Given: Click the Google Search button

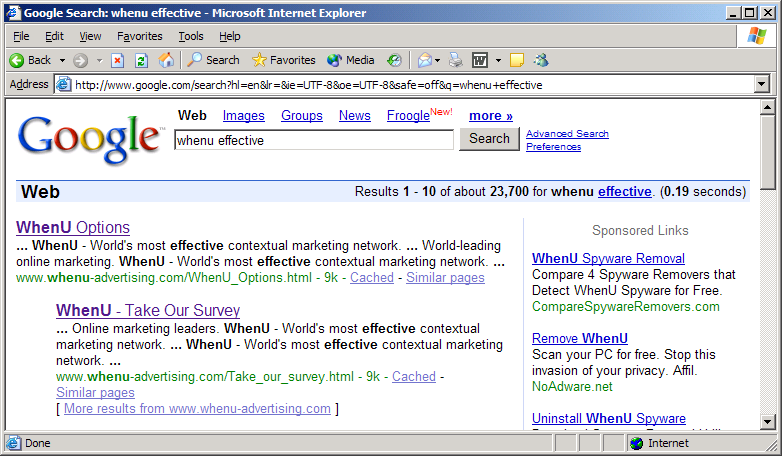Looking at the screenshot, I should pyautogui.click(x=489, y=139).
